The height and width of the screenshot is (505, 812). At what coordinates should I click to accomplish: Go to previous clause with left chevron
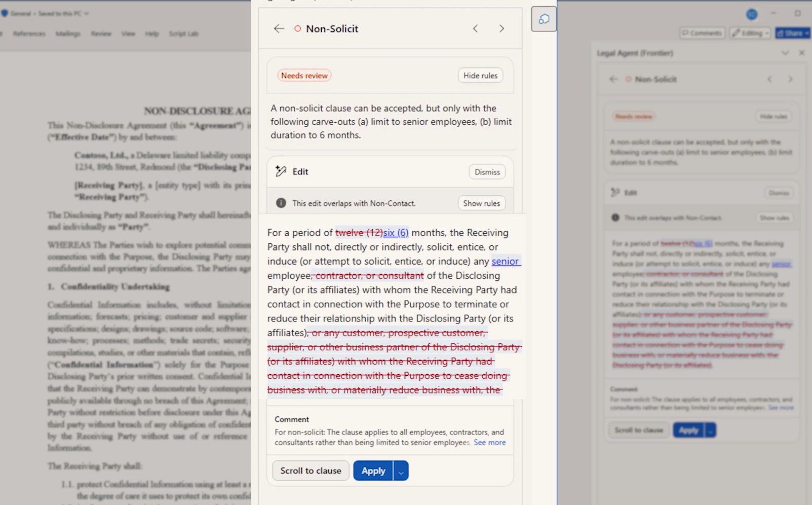pos(475,29)
